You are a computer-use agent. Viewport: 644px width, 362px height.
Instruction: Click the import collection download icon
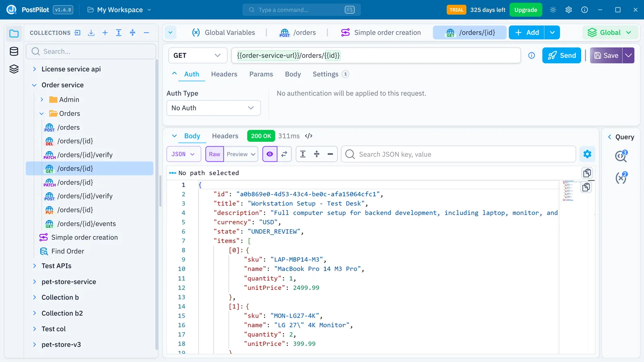point(91,33)
